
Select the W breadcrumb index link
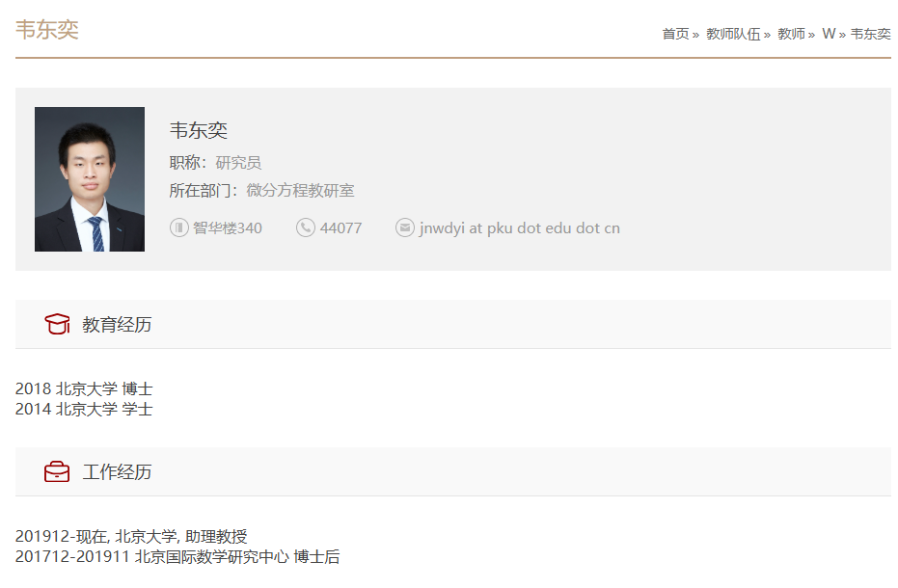pyautogui.click(x=829, y=34)
